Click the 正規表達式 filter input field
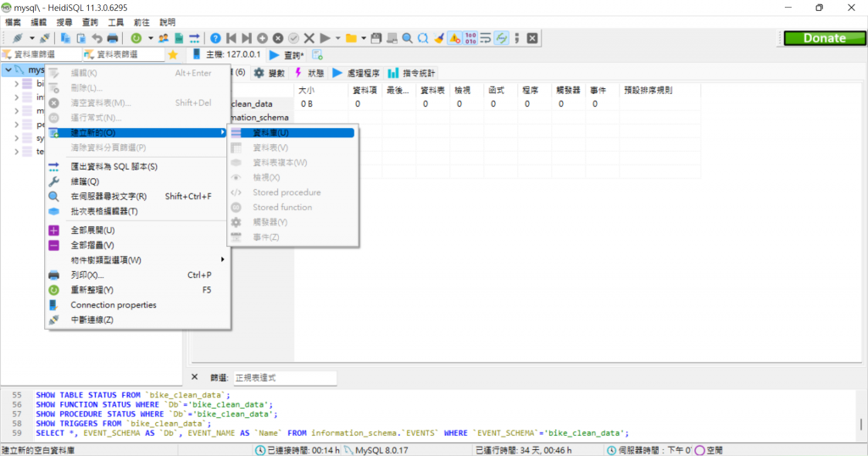Viewport: 868px width, 456px height. point(285,378)
